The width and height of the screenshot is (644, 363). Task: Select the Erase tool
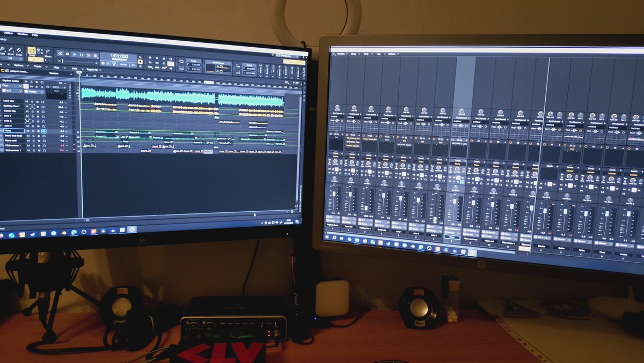tap(19, 50)
